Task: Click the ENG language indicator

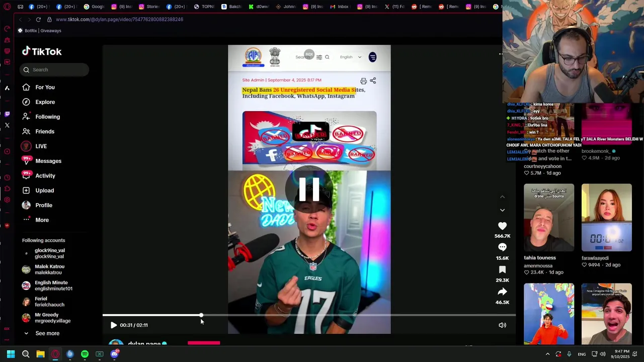Action: click(x=582, y=354)
